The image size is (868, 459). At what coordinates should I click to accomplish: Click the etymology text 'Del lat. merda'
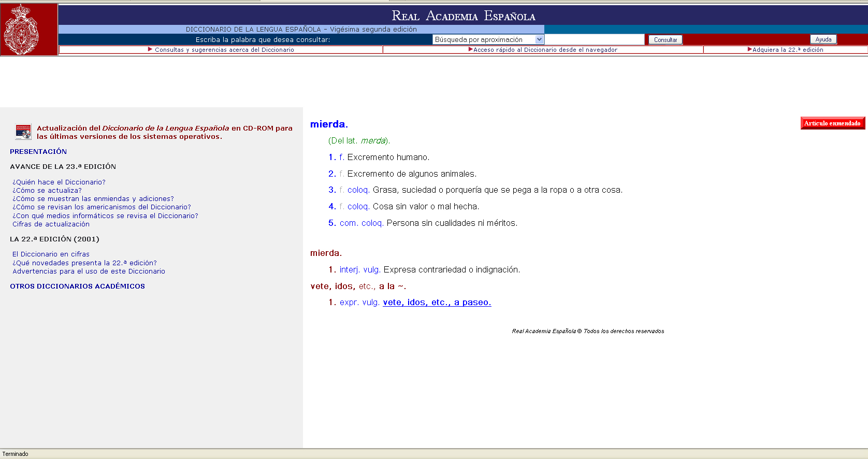pos(359,141)
